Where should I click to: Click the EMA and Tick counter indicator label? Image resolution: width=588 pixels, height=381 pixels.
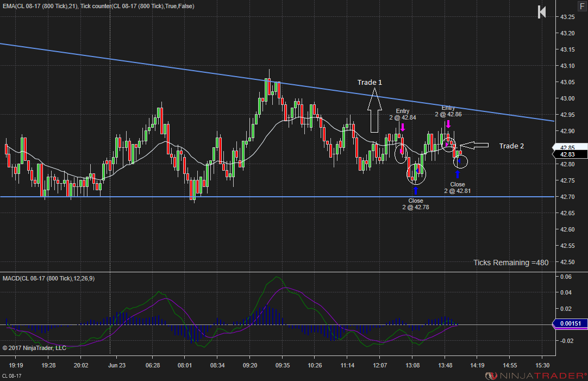tap(98, 7)
